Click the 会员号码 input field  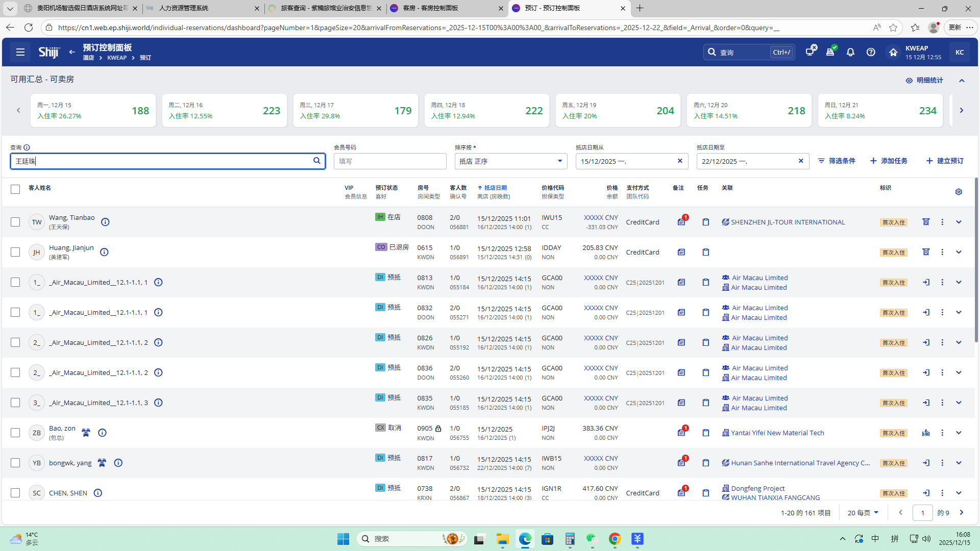tap(390, 161)
